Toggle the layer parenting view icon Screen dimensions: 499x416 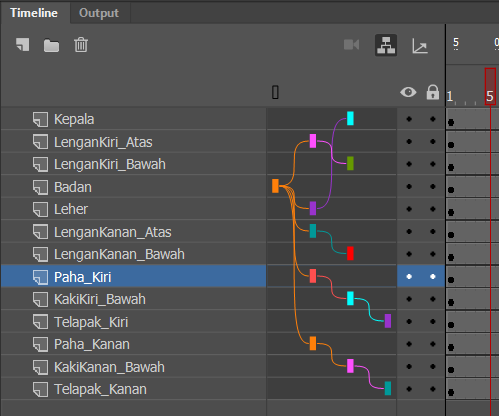click(386, 45)
